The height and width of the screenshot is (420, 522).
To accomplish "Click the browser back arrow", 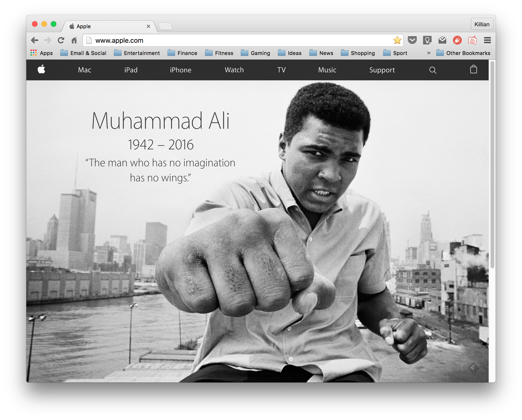I will coord(35,40).
